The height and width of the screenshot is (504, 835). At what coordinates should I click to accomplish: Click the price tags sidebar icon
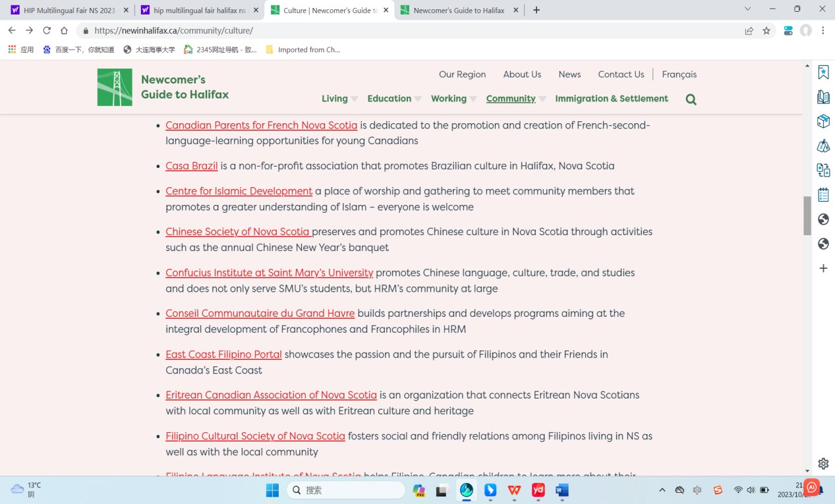click(823, 146)
